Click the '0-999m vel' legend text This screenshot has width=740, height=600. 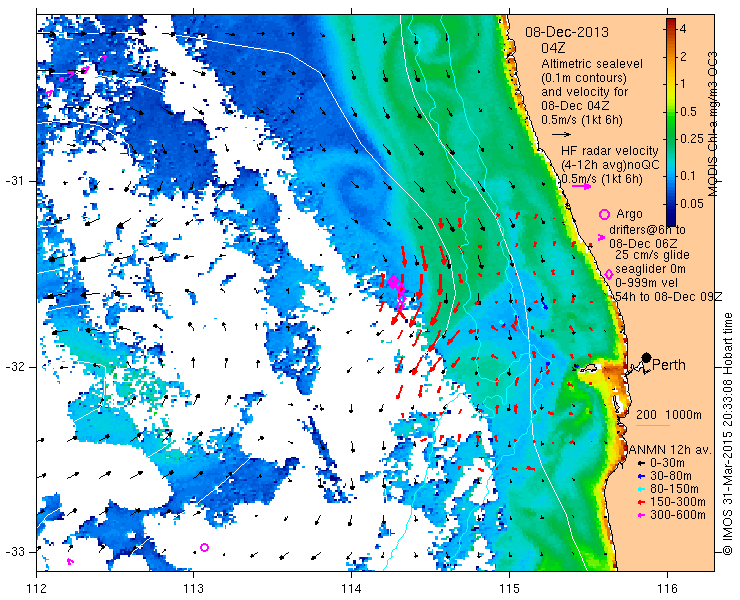pyautogui.click(x=647, y=283)
